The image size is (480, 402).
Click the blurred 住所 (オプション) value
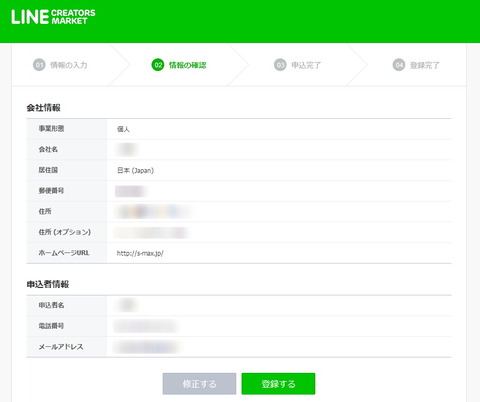coord(151,233)
